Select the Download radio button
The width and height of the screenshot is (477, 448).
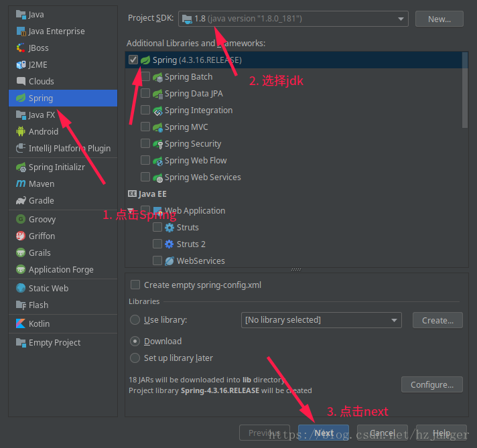tap(135, 342)
